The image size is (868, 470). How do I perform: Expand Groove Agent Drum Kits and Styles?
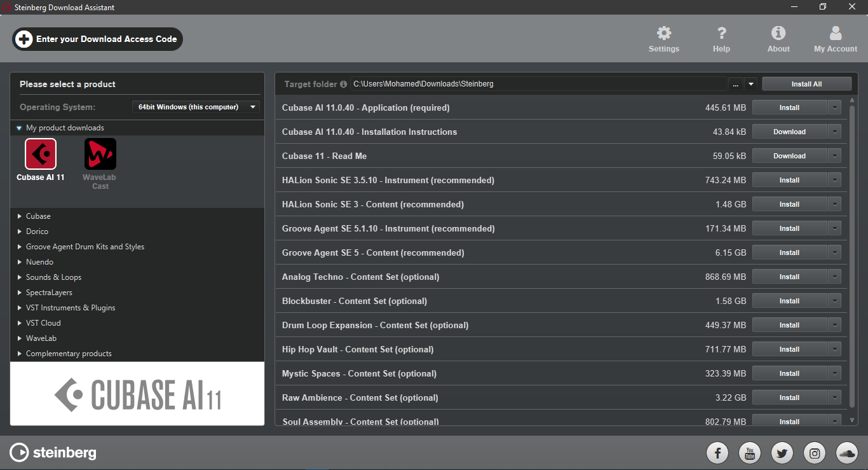[x=20, y=247]
